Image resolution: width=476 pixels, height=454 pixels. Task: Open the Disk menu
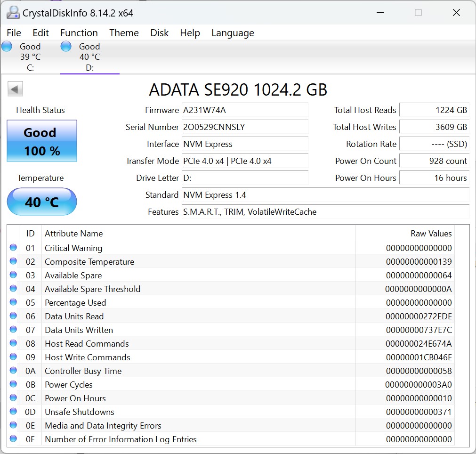coord(160,33)
